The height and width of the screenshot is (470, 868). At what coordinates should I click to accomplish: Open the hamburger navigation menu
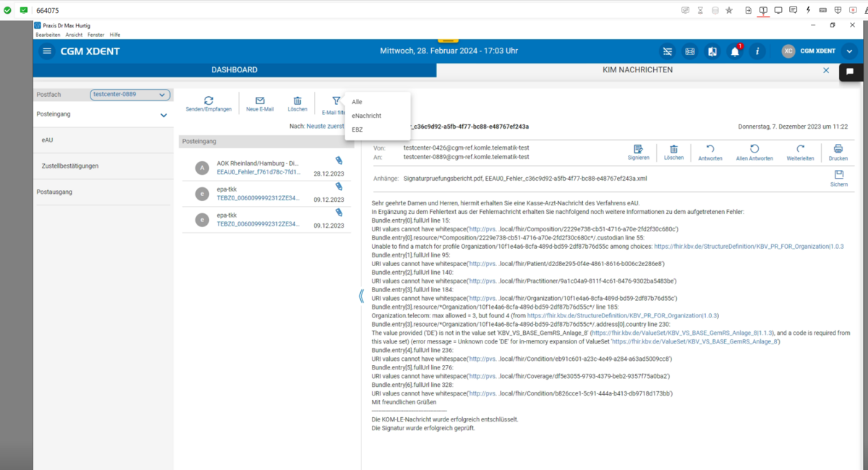(x=47, y=51)
